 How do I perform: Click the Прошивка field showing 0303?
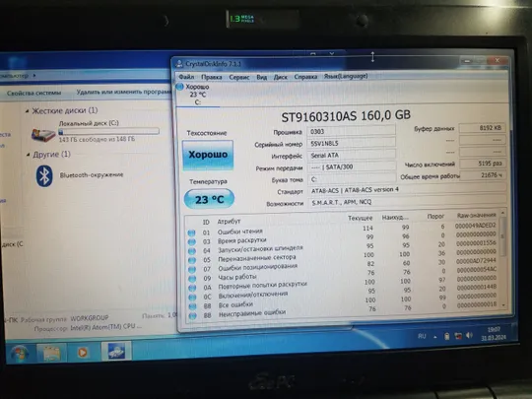(x=351, y=131)
